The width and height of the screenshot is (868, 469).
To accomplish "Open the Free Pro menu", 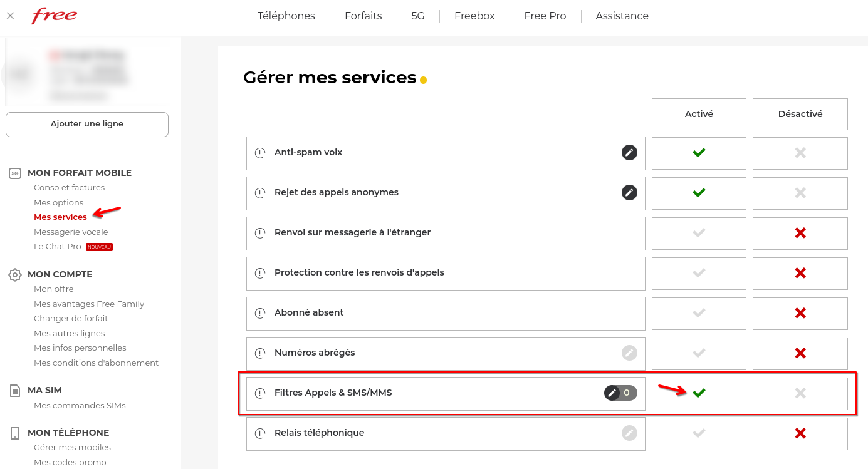I will 545,16.
